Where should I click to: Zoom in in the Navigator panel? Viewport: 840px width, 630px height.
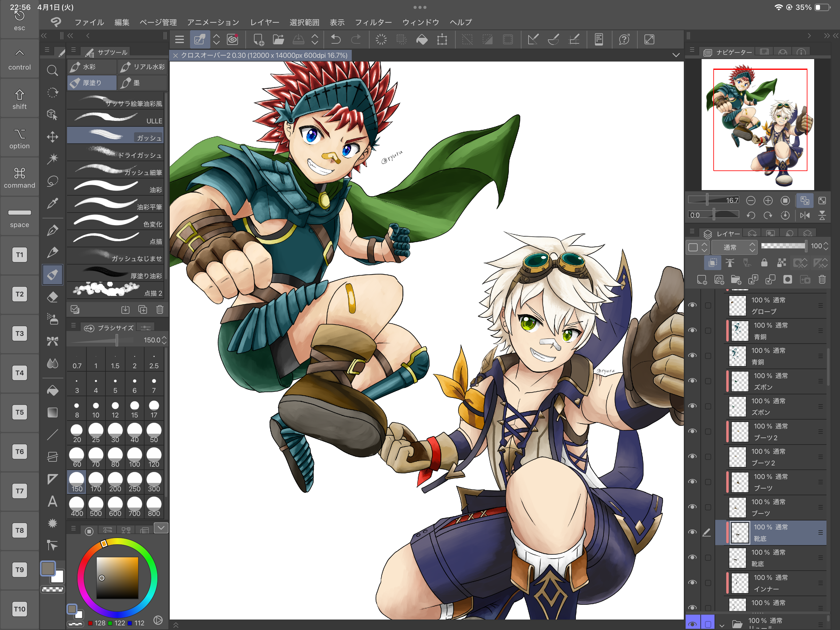pos(768,200)
